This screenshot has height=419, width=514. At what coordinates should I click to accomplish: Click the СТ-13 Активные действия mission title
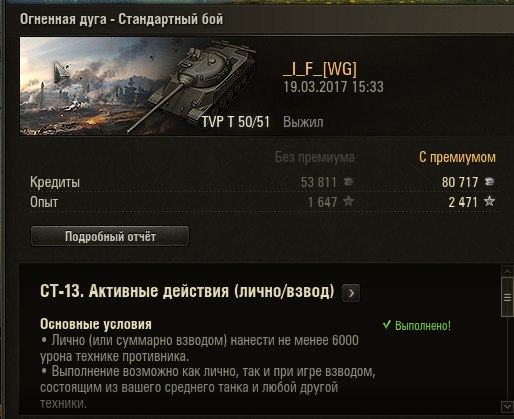coord(187,291)
